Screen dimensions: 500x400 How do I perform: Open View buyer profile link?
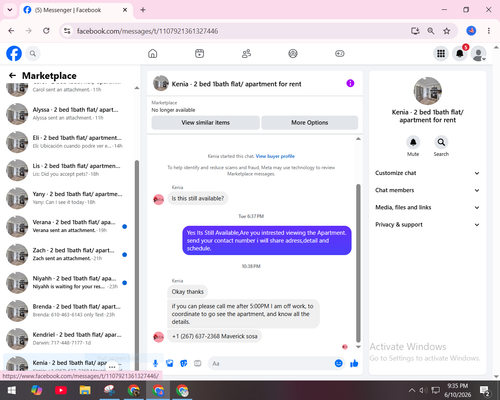pyautogui.click(x=275, y=156)
